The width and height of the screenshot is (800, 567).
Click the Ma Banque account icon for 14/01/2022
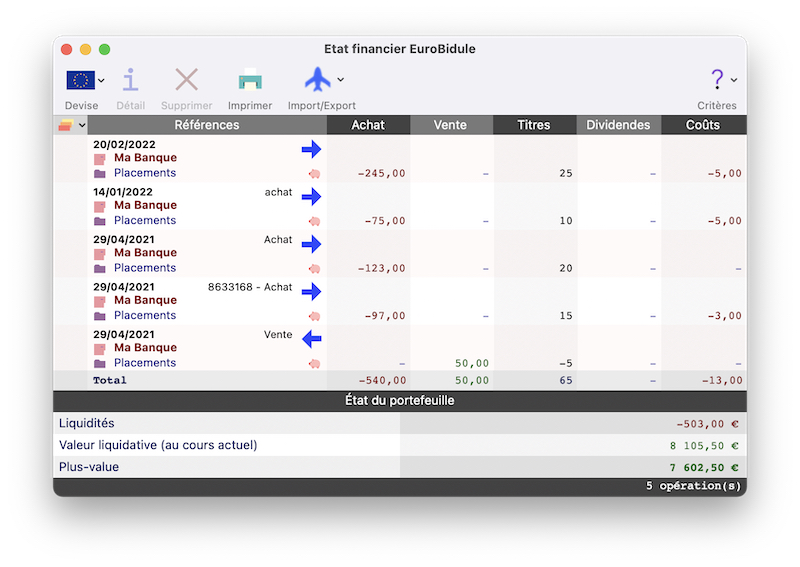click(x=99, y=207)
